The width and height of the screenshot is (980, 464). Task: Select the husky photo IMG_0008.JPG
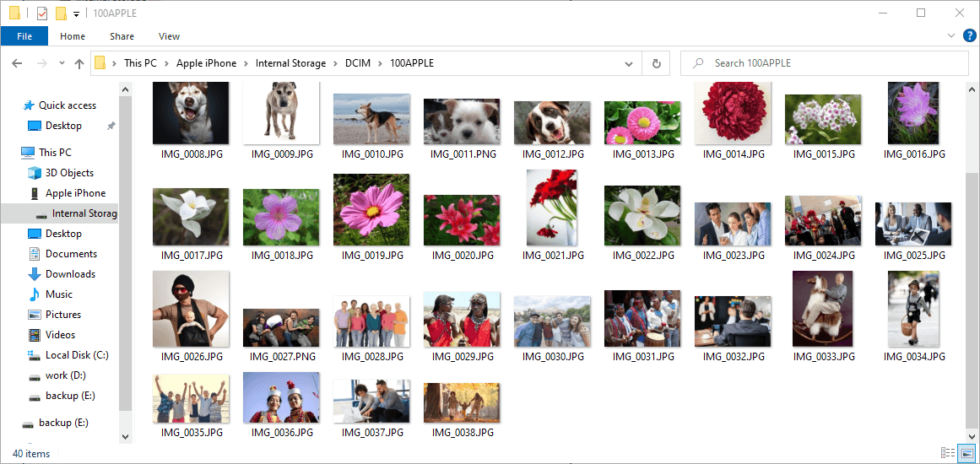(191, 113)
